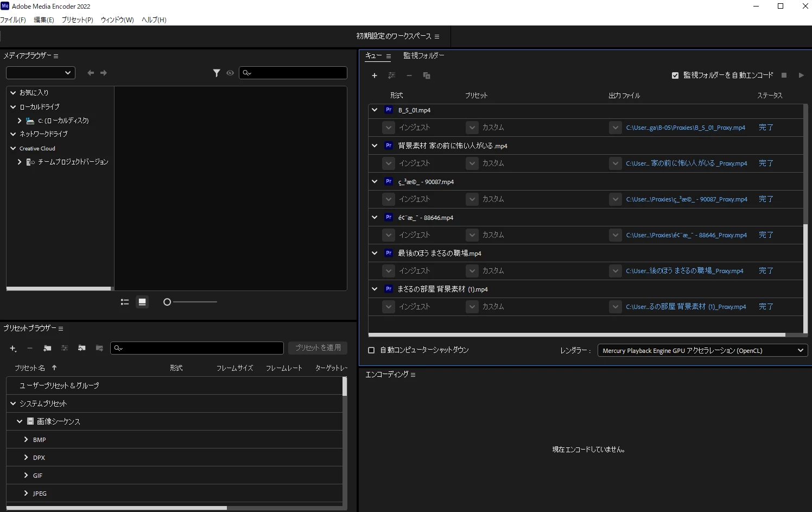Open the Preset Browser panel menu icon
Image resolution: width=812 pixels, height=512 pixels.
point(61,328)
